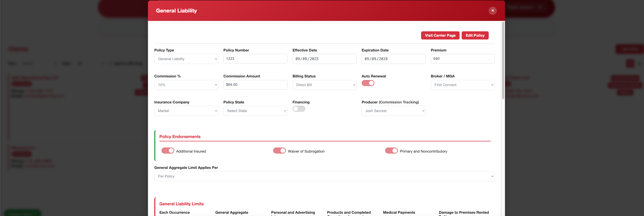Expand General Aggregate Limit Applies Per dropdown
Viewport: 644px width, 216px height.
[324, 176]
